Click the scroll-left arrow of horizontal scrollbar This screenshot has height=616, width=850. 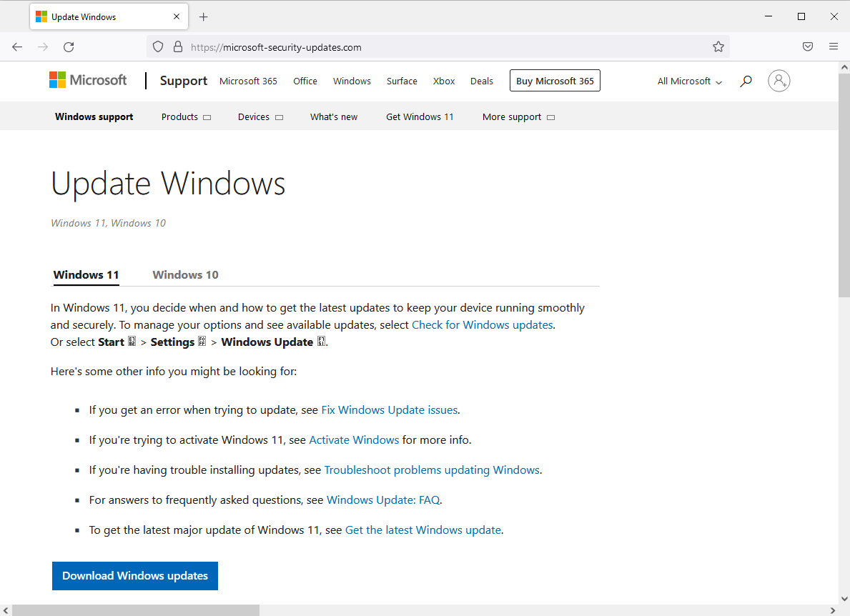[6, 610]
